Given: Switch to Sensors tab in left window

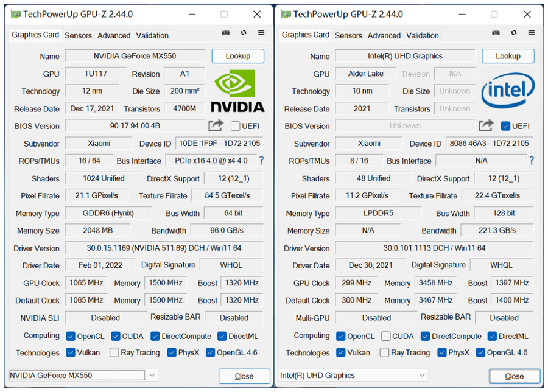Looking at the screenshot, I should click(78, 35).
